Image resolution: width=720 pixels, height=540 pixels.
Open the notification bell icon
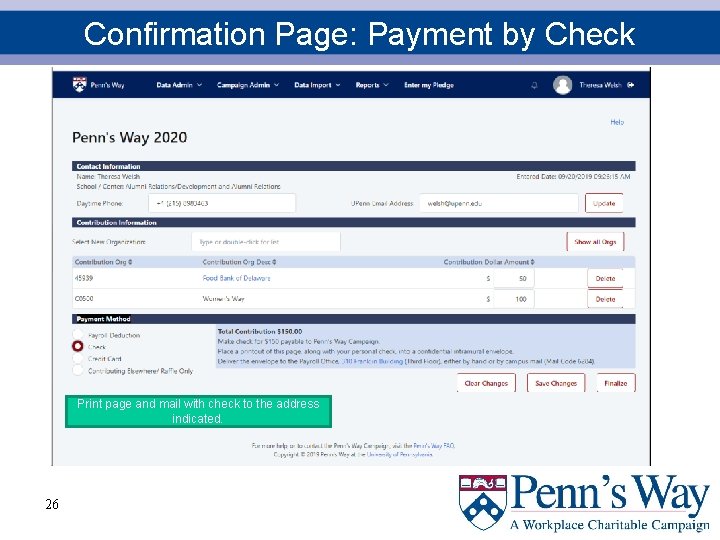(x=534, y=85)
